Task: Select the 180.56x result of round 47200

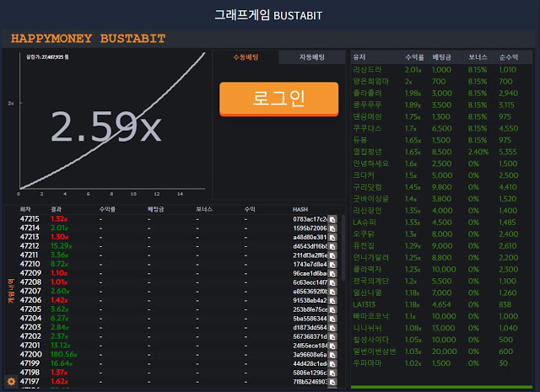Action: pos(64,355)
